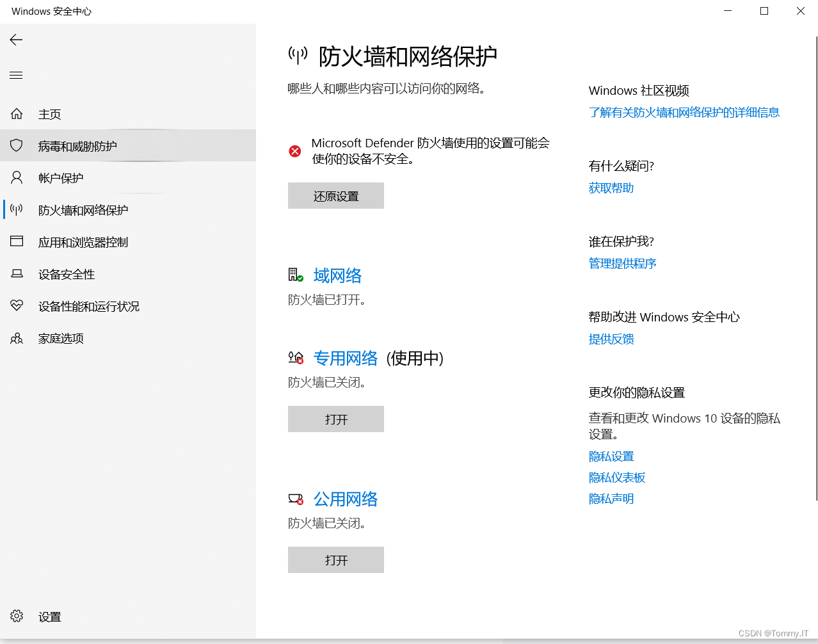818x644 pixels.
Task: Turn on the 专用网络 firewall with 打开
Action: 335,419
